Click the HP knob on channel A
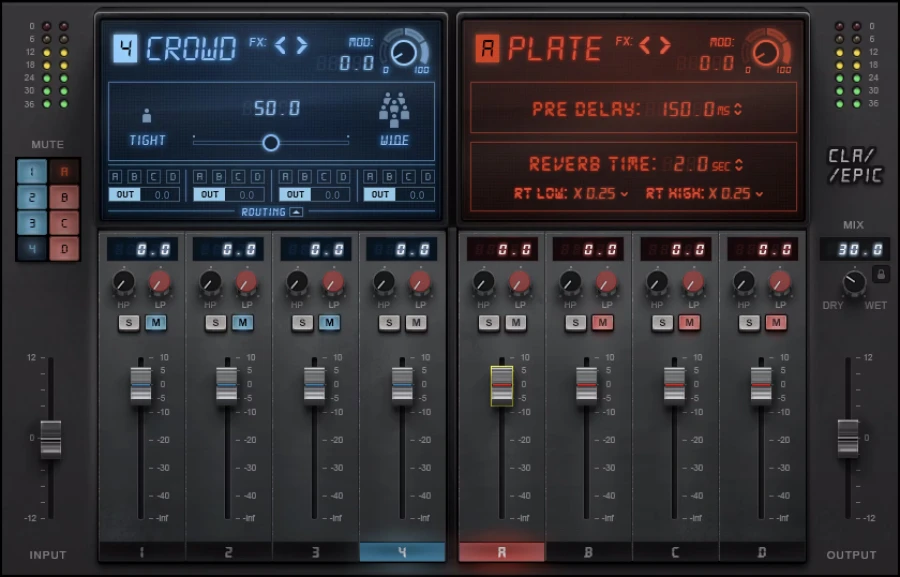900x577 pixels. (x=483, y=282)
